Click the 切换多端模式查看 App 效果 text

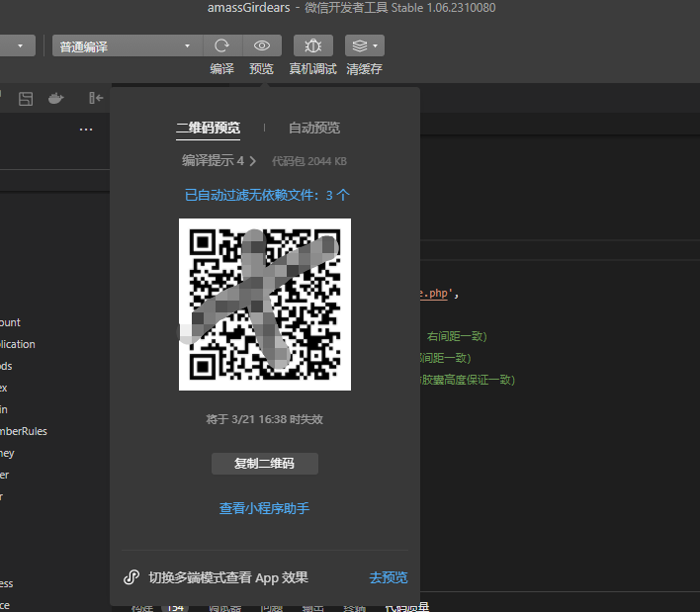click(228, 577)
